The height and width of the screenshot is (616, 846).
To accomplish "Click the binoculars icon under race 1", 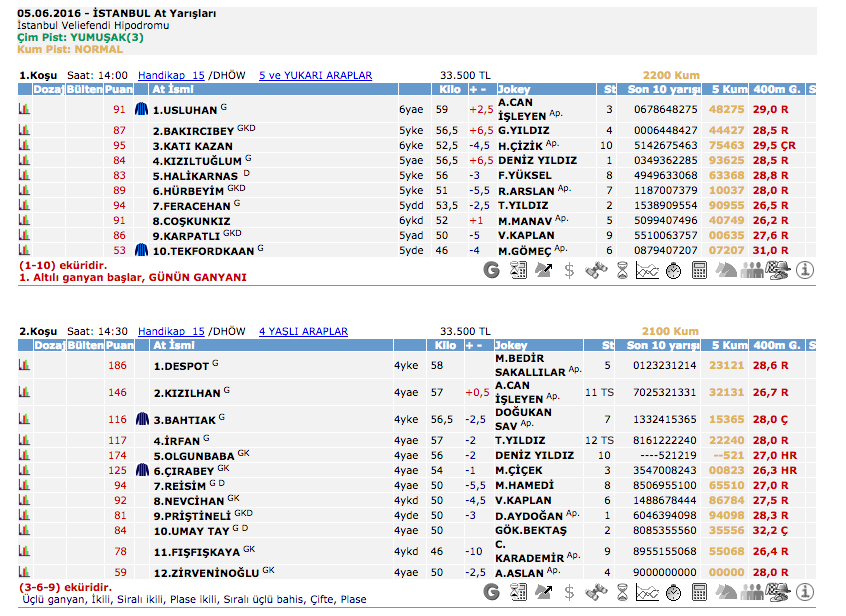I will coord(596,269).
